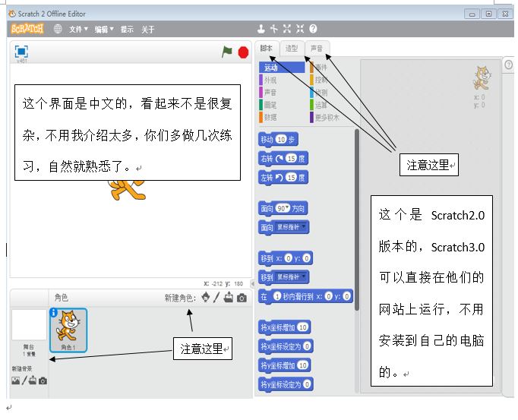The width and height of the screenshot is (518, 420).
Task: Click the 移动 10 步 block
Action: 278,140
